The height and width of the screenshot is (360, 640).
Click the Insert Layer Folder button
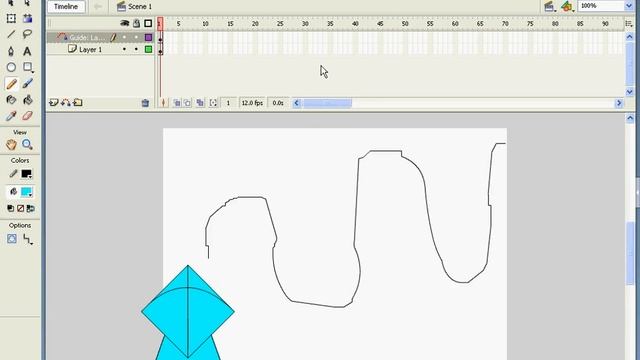point(78,103)
